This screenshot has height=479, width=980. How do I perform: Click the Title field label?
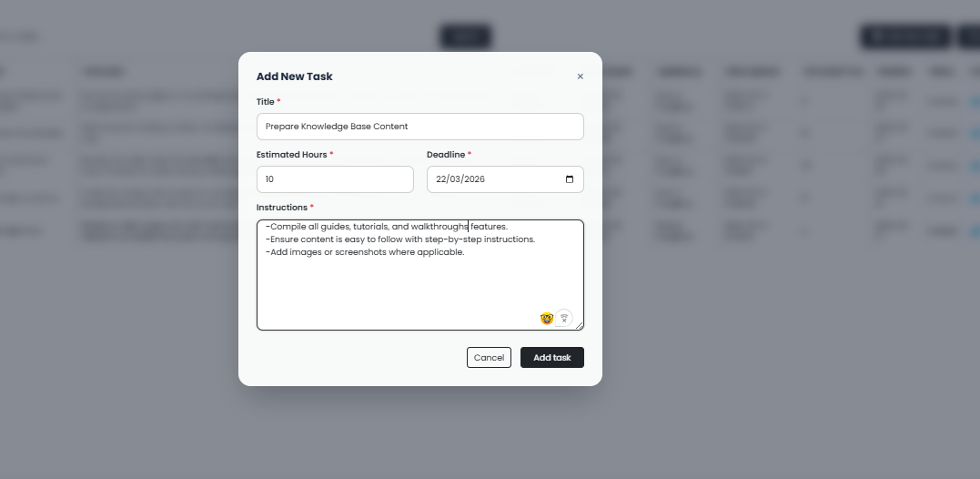point(266,102)
